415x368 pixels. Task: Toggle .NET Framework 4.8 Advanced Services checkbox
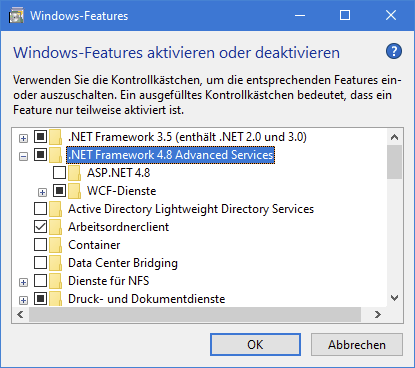40,155
